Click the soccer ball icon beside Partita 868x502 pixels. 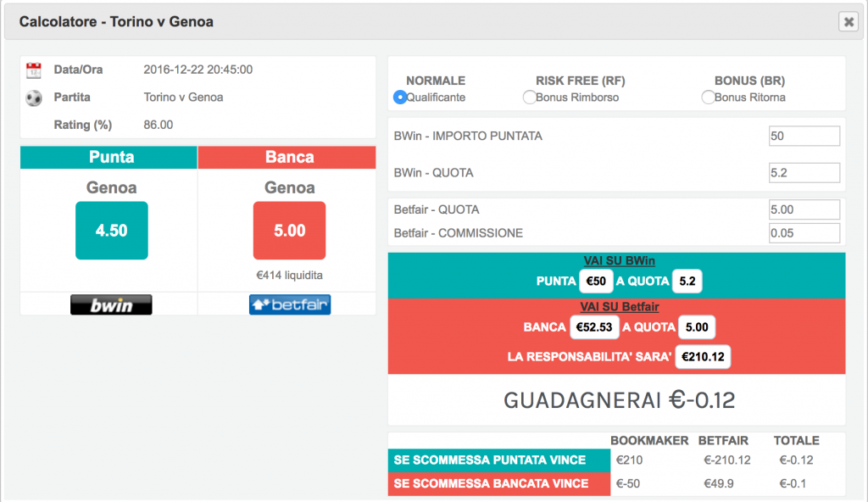coord(34,98)
